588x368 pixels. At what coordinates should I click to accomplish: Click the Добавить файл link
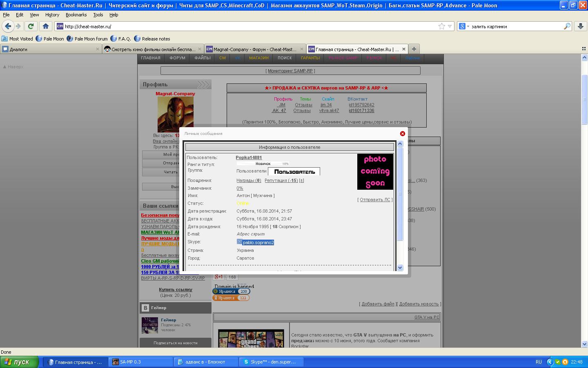(378, 304)
